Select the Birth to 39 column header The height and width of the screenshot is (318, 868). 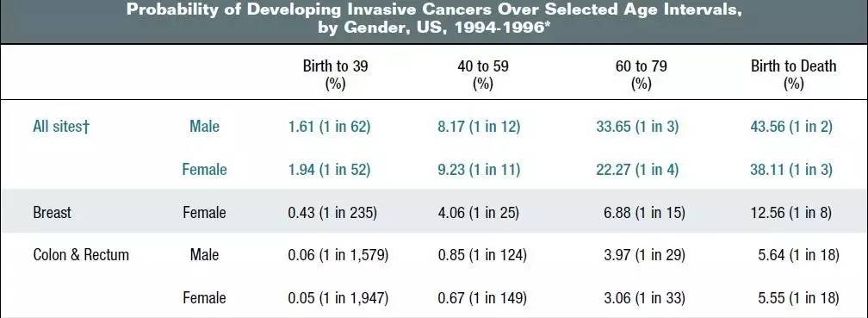point(335,75)
